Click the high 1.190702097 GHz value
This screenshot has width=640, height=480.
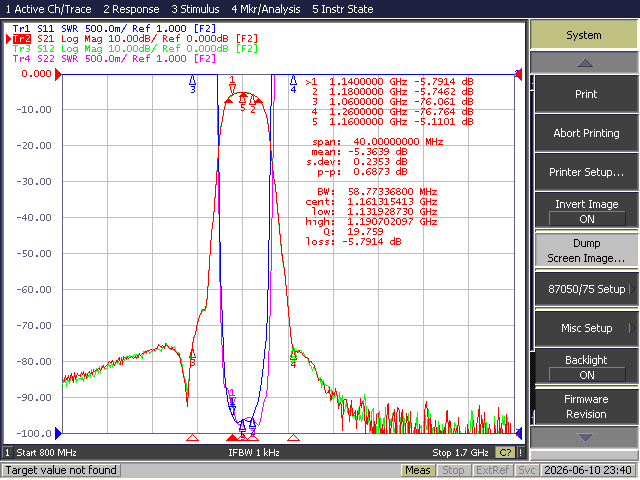(x=371, y=222)
